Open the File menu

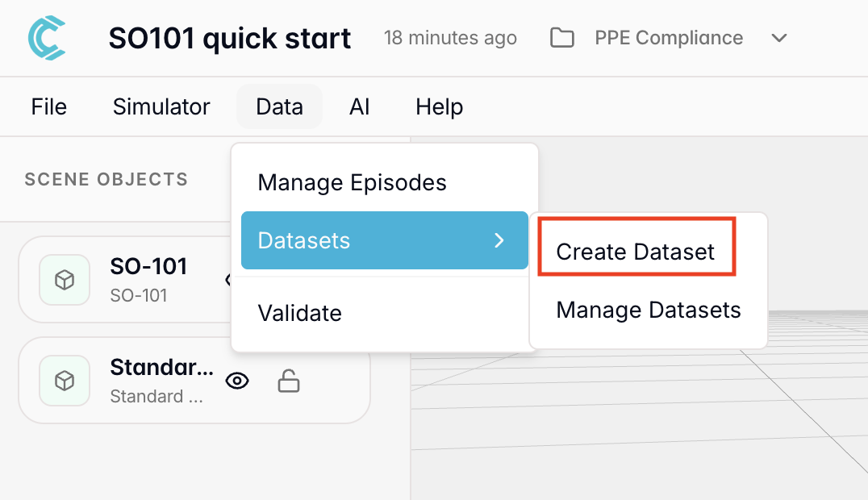coord(49,106)
